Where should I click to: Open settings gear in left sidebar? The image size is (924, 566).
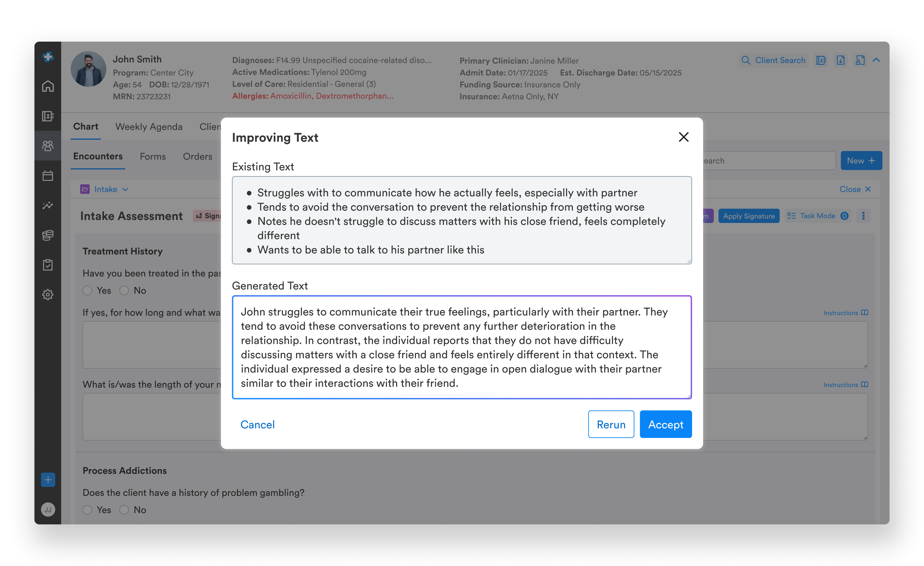[48, 295]
